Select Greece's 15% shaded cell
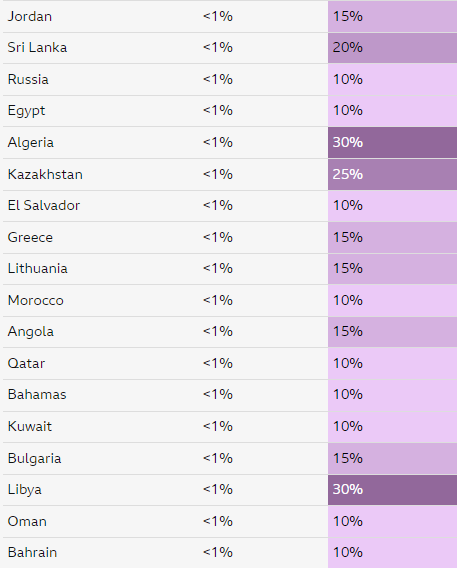Screen dimensions: 457x568 coord(393,237)
